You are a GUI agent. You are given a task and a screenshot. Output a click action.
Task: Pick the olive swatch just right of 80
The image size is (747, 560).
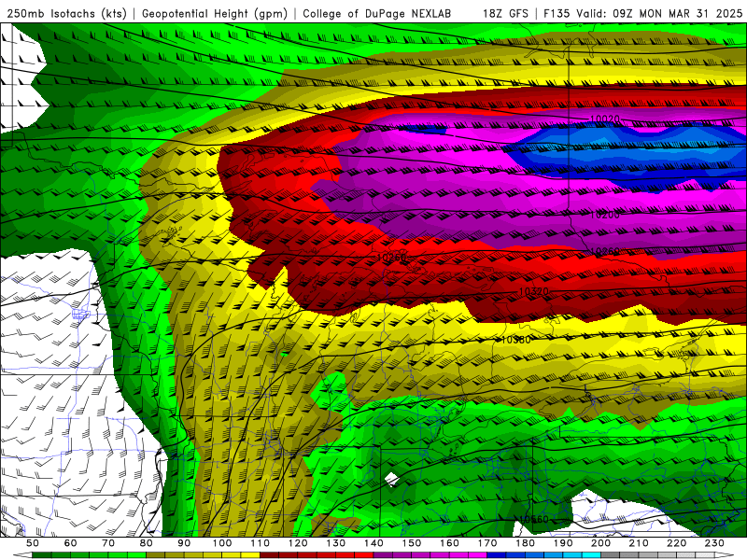click(155, 554)
